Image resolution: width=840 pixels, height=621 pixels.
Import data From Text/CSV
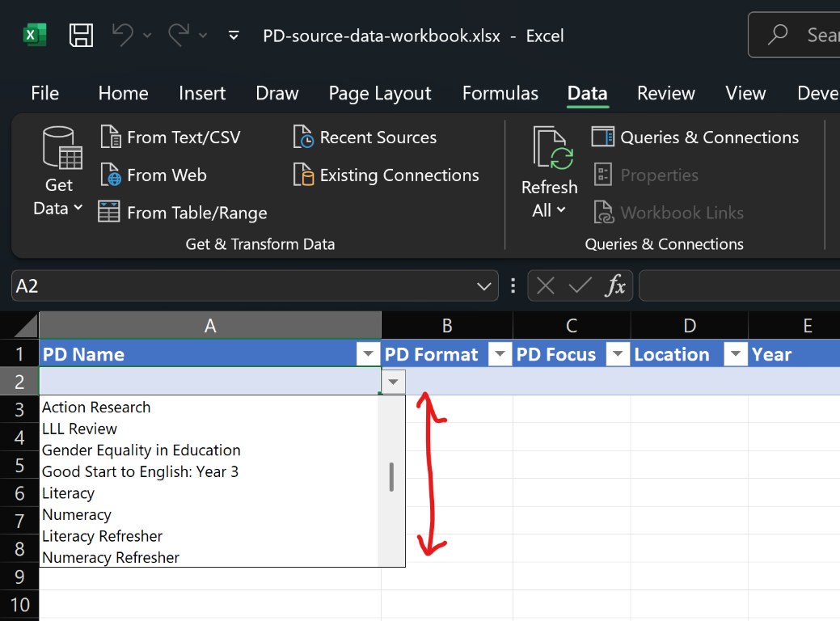(x=171, y=137)
